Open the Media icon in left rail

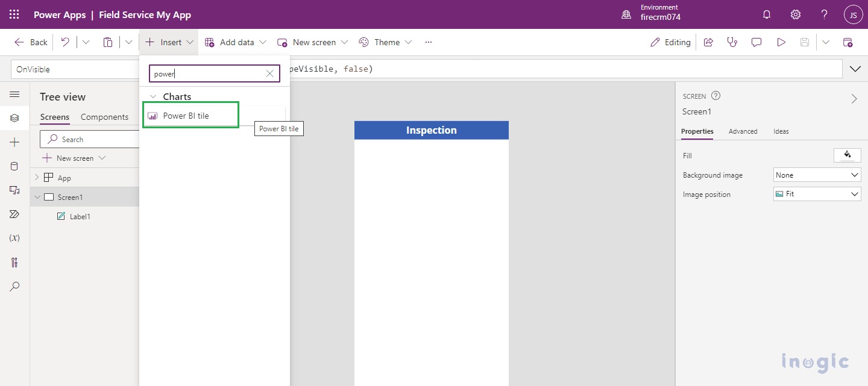(x=14, y=190)
